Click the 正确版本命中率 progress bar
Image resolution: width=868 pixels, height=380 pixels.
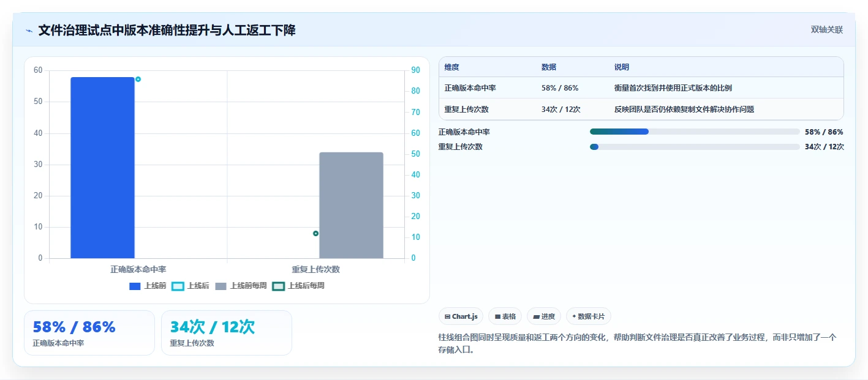(x=695, y=132)
